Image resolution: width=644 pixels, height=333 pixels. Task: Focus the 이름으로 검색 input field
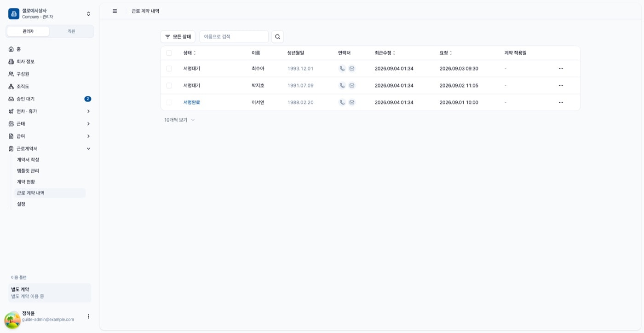[234, 37]
